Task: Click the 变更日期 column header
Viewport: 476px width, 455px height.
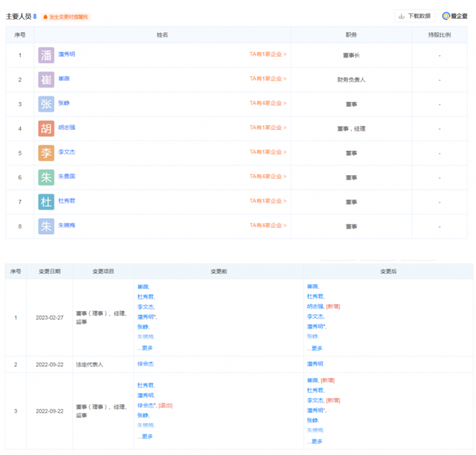Action: (50, 271)
